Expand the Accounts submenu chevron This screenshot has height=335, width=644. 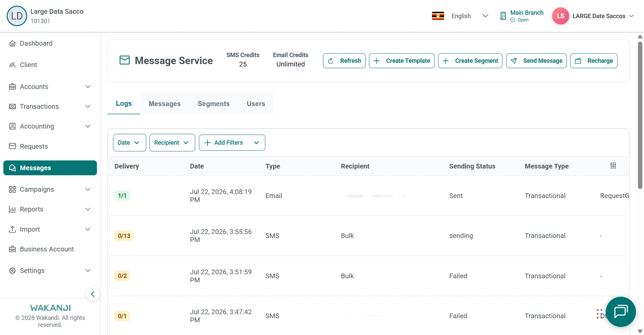point(88,87)
